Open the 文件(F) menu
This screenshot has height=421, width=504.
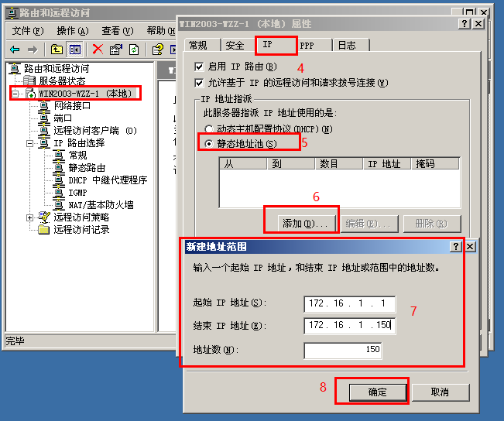[x=28, y=31]
